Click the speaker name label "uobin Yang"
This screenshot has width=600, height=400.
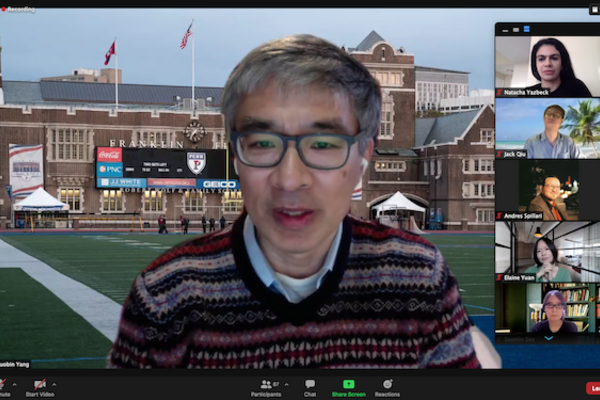pyautogui.click(x=15, y=364)
